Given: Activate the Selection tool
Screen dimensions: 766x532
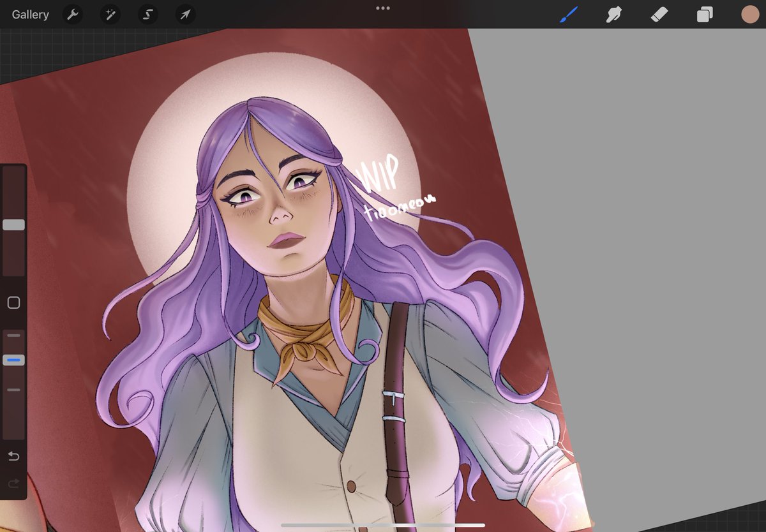Looking at the screenshot, I should 148,14.
